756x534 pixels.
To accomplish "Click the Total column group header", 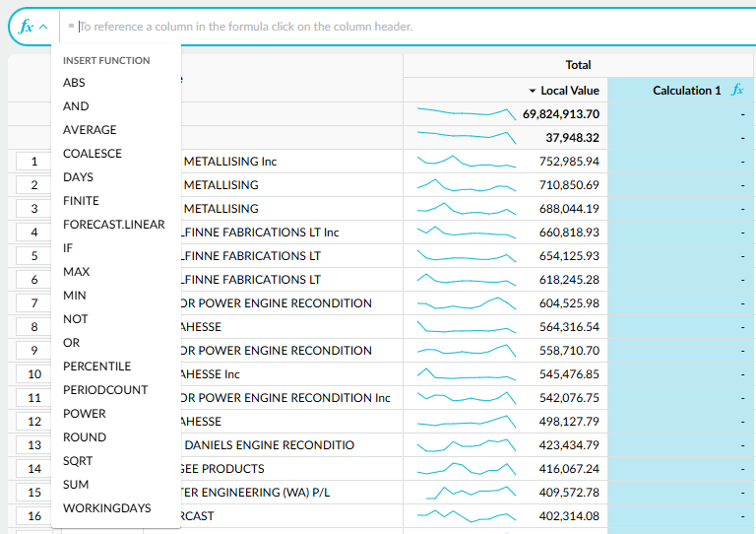I will click(578, 65).
